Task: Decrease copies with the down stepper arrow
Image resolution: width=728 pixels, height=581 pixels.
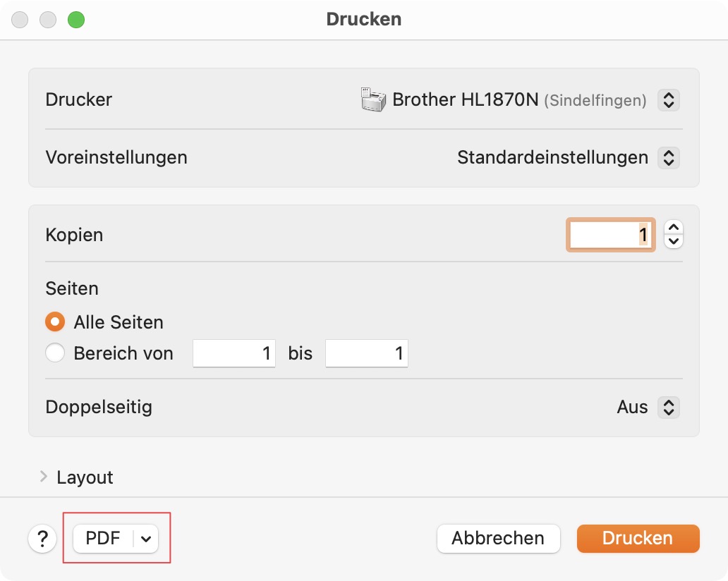Action: (x=674, y=241)
